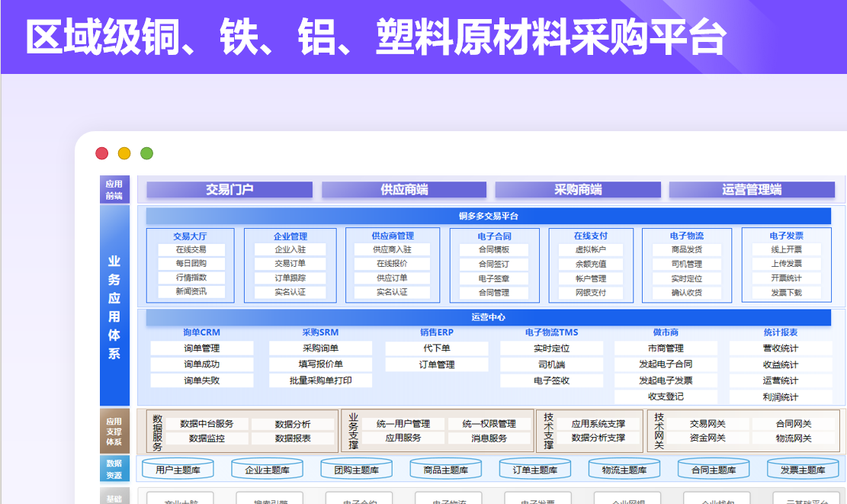Click 营收统计 under 统计报表

[x=781, y=348]
